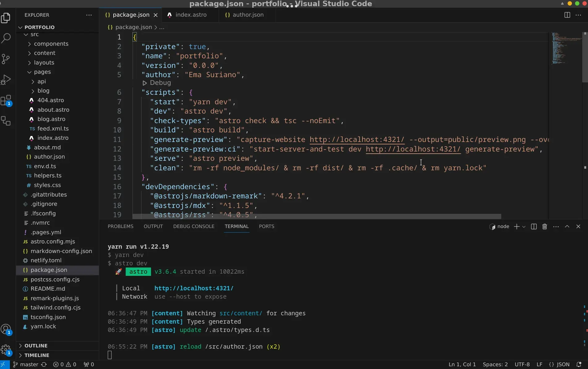Open yarn.lock file

click(43, 326)
